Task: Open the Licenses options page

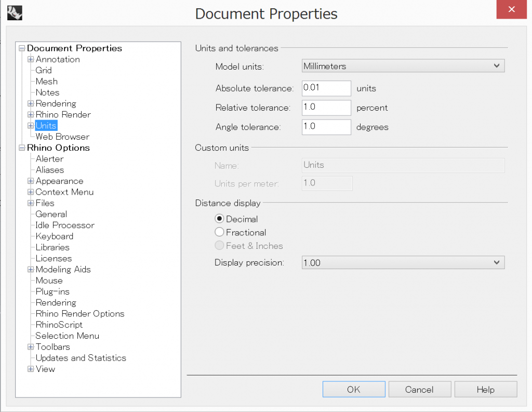Action: coord(54,258)
